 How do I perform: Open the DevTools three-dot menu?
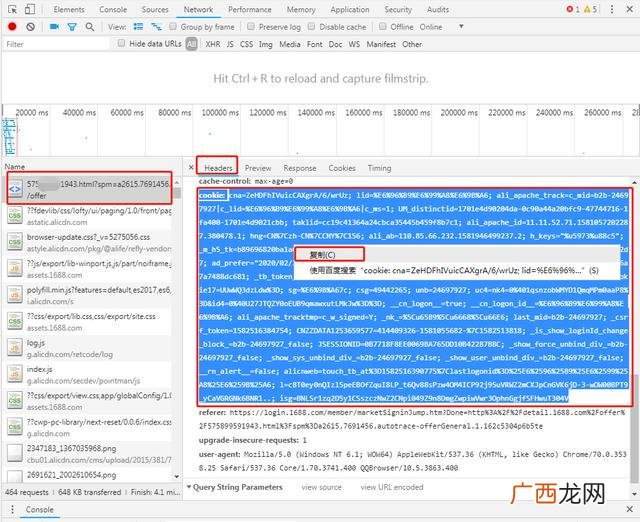coord(611,9)
